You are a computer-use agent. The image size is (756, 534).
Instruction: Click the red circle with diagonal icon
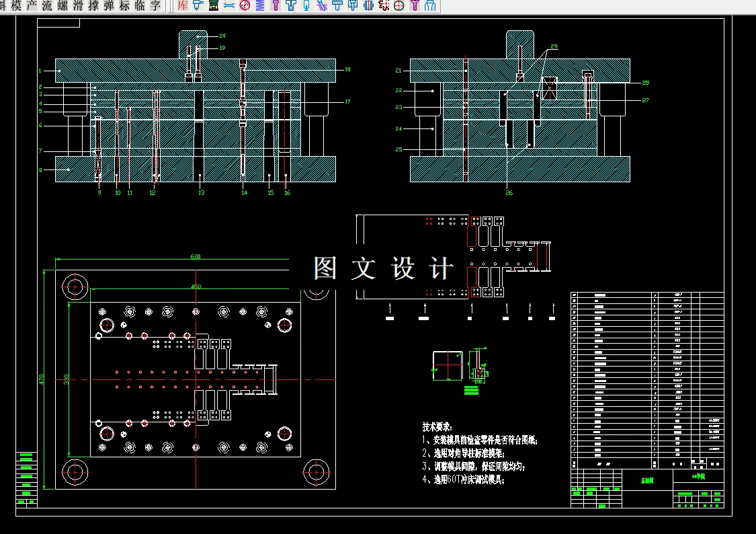click(245, 6)
